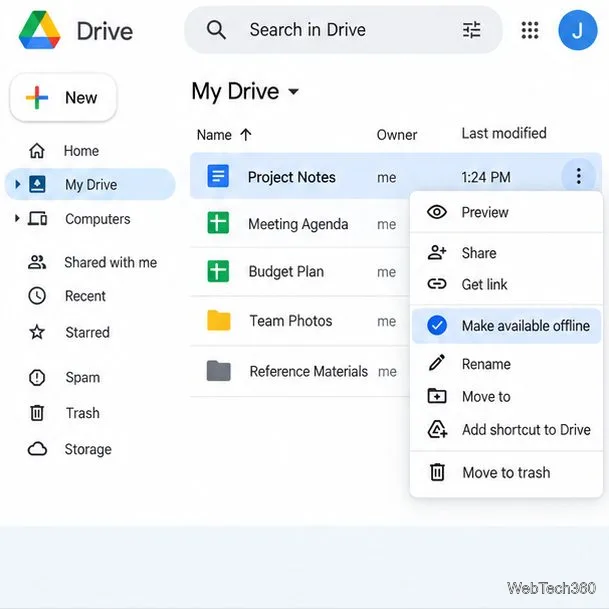Click the Spam warning icon
The image size is (609, 609).
click(37, 377)
